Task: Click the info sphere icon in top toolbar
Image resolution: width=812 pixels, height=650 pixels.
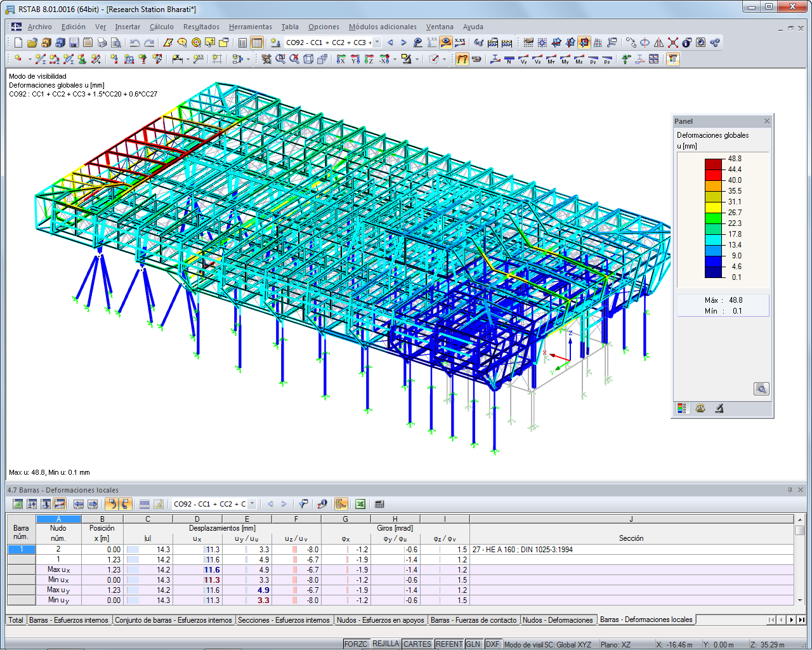Action: coord(687,43)
